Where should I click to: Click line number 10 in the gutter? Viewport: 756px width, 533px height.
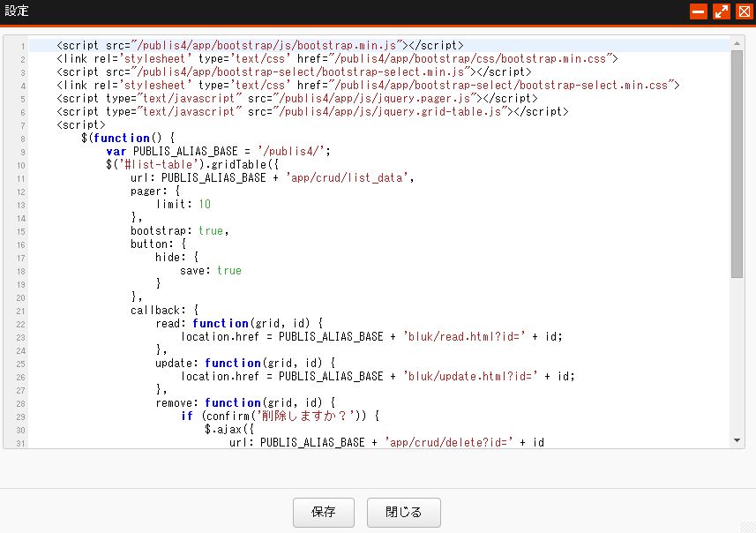21,165
